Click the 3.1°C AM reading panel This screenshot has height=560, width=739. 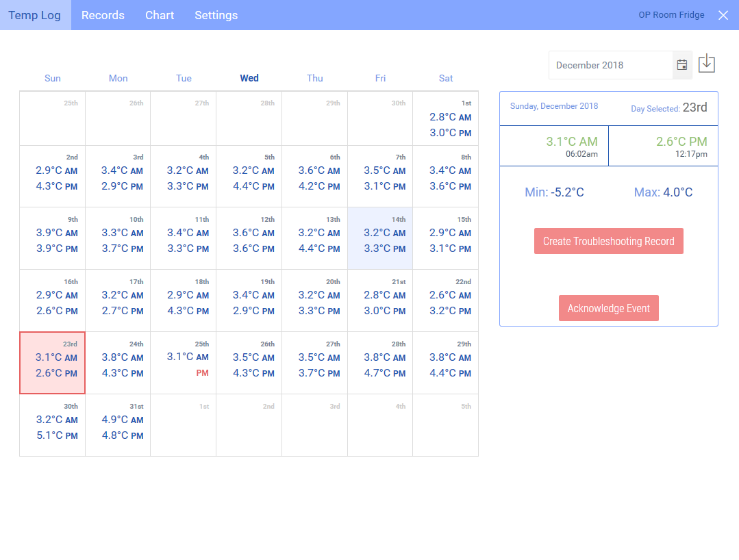(x=553, y=146)
